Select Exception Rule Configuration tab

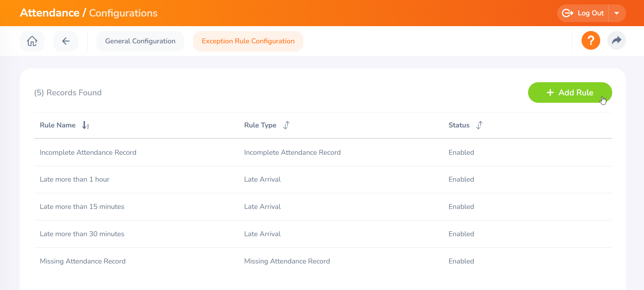(x=248, y=41)
